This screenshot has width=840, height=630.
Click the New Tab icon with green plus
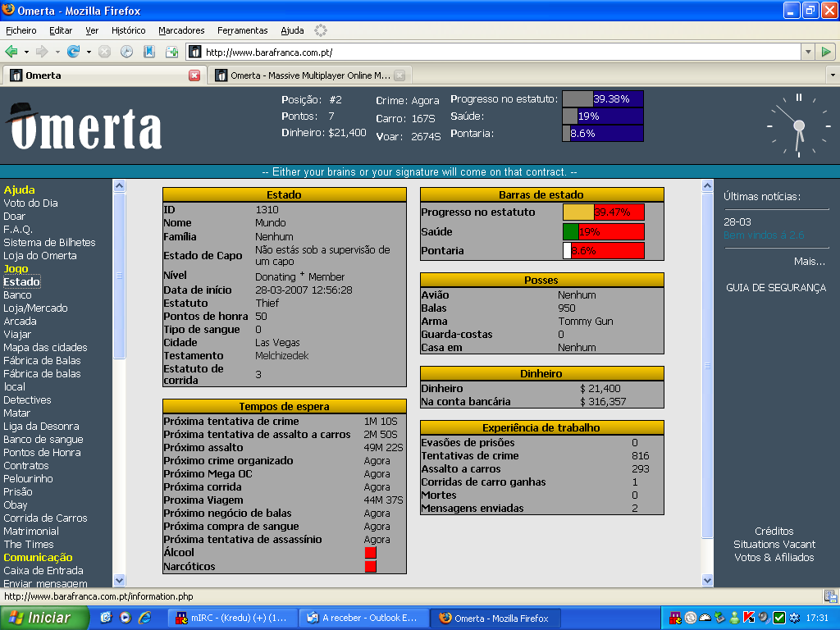[172, 52]
